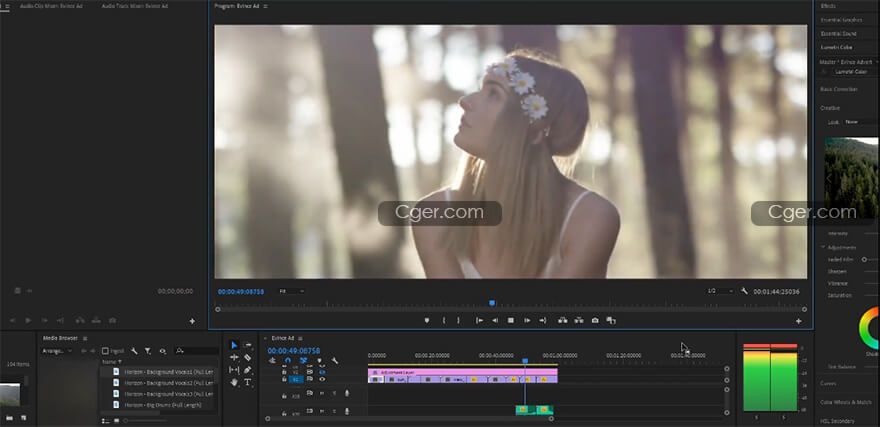880x427 pixels.
Task: Stop playback in Program monitor
Action: (511, 320)
